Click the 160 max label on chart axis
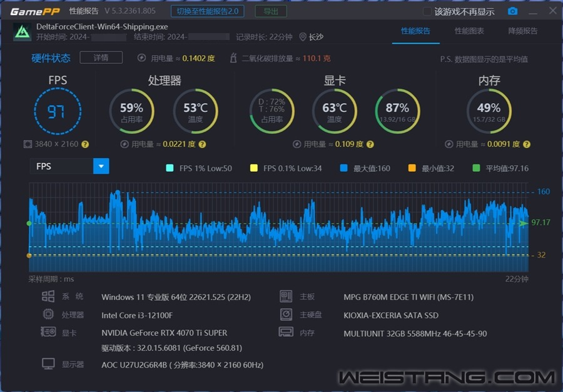This screenshot has height=392, width=563. tap(543, 191)
